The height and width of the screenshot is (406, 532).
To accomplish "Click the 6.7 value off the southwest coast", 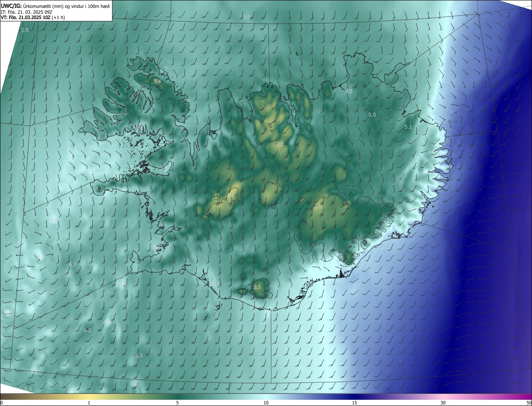I will coord(73,265).
